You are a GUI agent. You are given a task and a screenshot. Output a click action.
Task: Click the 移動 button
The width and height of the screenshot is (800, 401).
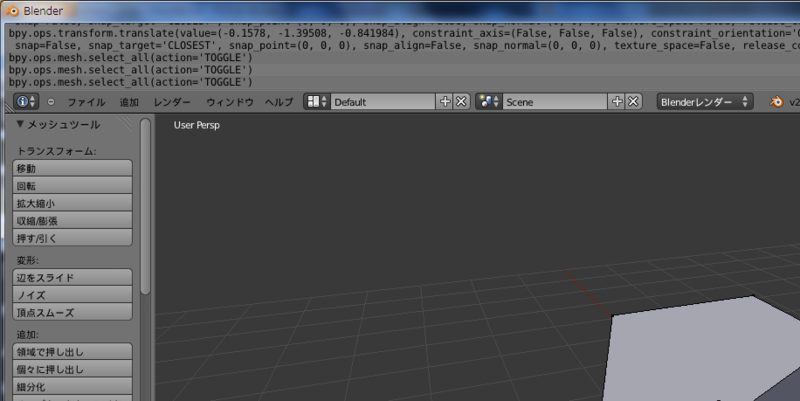(x=72, y=168)
